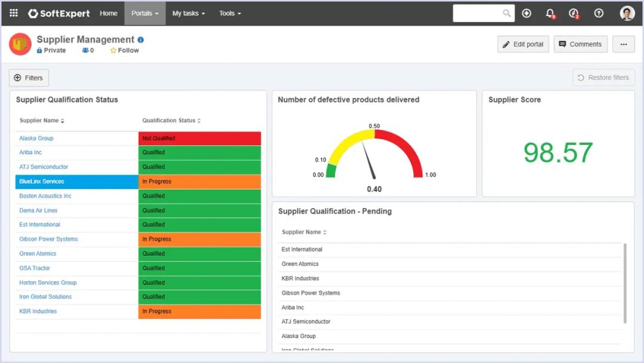The height and width of the screenshot is (363, 644).
Task: Open the more options ellipsis button
Action: (623, 44)
